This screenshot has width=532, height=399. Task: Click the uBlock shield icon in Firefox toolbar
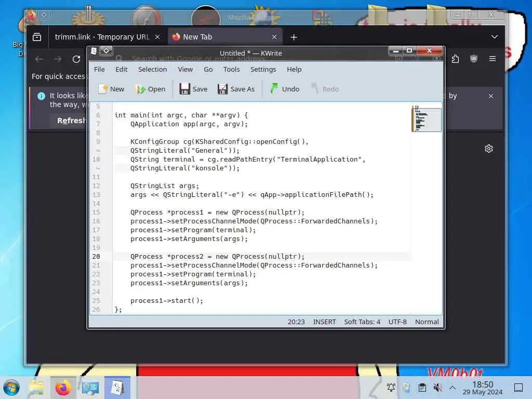point(474,59)
